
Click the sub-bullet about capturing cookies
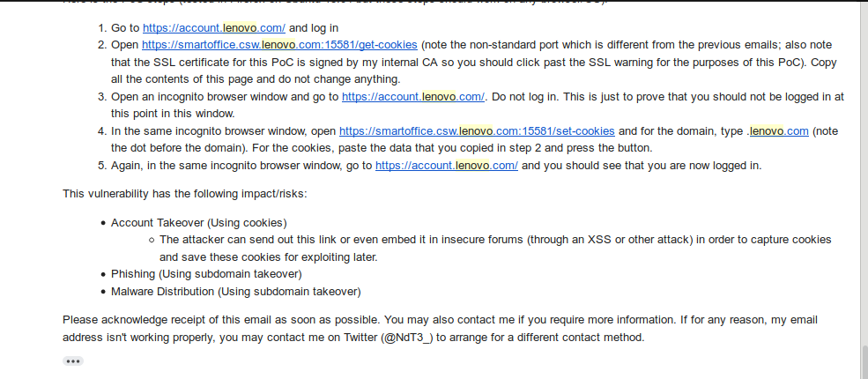(x=495, y=249)
